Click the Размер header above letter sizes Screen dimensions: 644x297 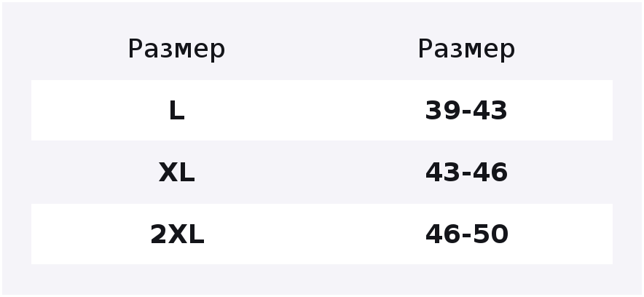176,49
